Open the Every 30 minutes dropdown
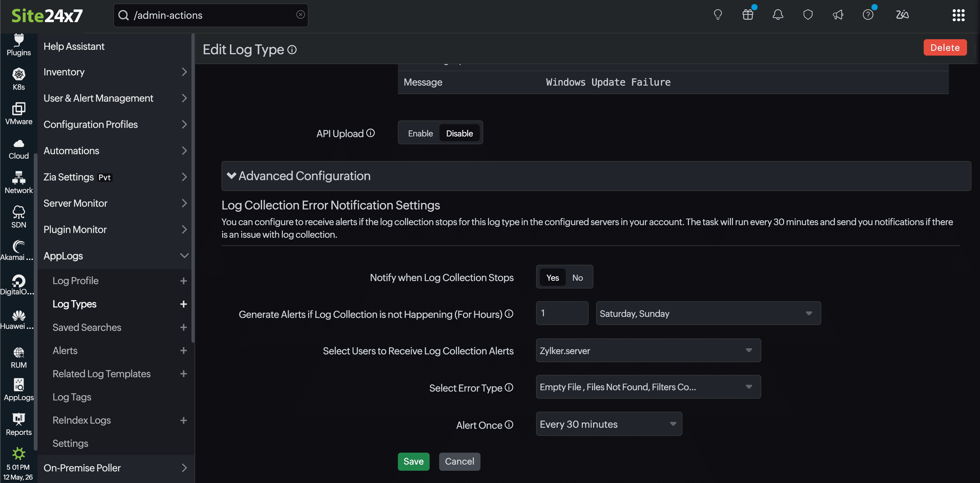Image resolution: width=980 pixels, height=483 pixels. 609,424
